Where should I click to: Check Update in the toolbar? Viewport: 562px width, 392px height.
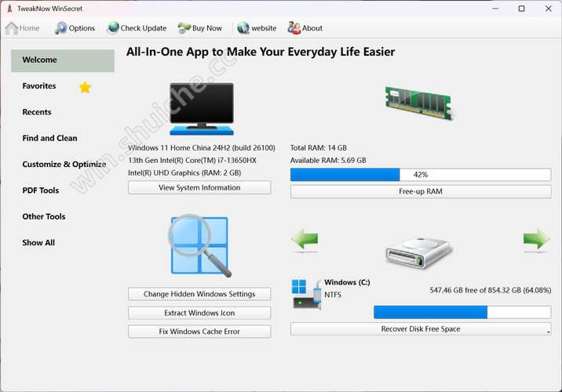tap(137, 28)
